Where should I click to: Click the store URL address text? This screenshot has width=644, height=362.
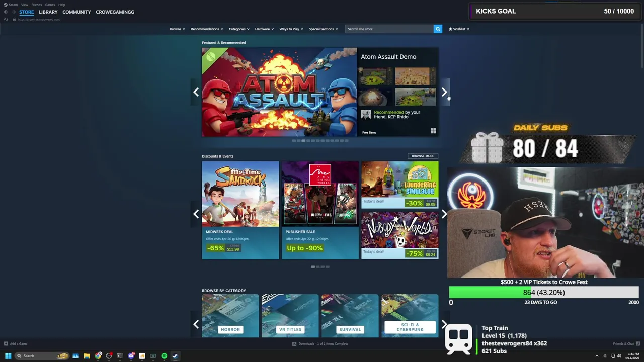[x=39, y=19]
